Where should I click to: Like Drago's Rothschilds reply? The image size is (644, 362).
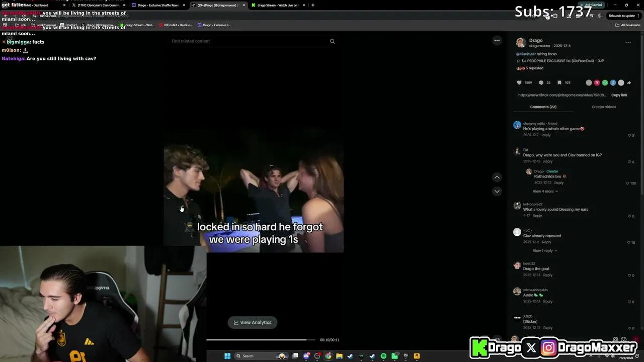coord(627,183)
